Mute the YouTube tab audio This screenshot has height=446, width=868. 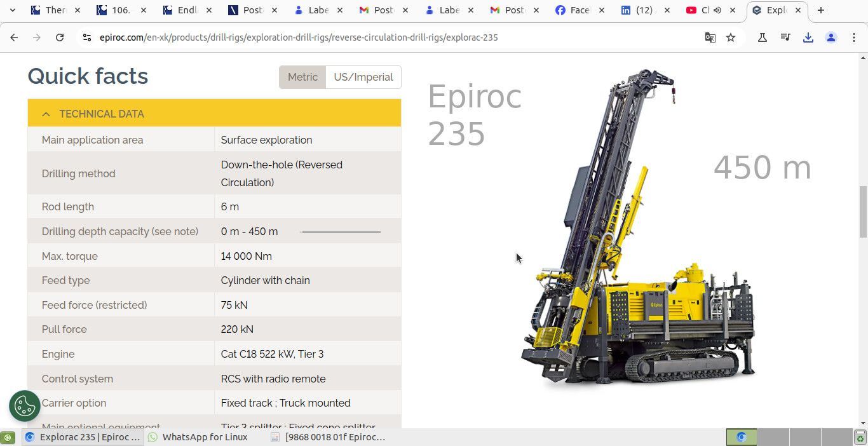[717, 10]
